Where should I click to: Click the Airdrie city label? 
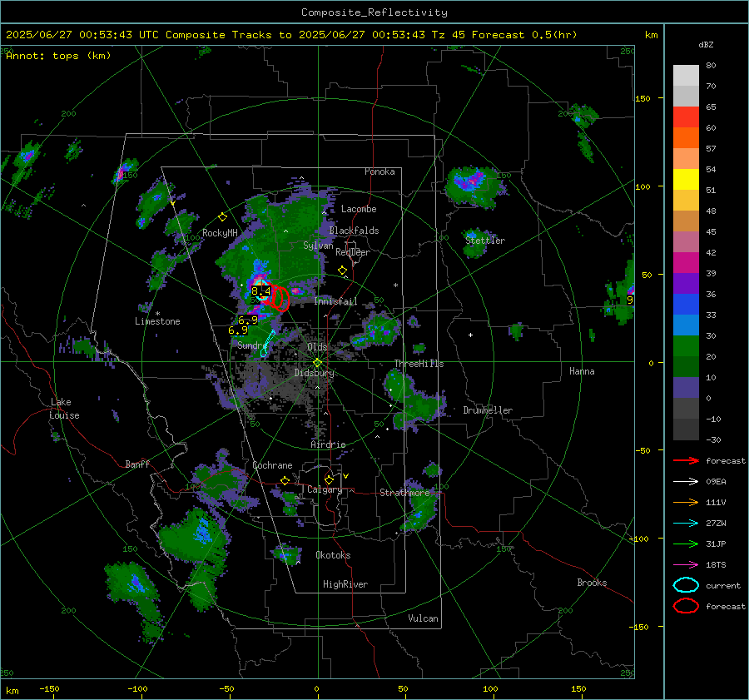tap(328, 444)
